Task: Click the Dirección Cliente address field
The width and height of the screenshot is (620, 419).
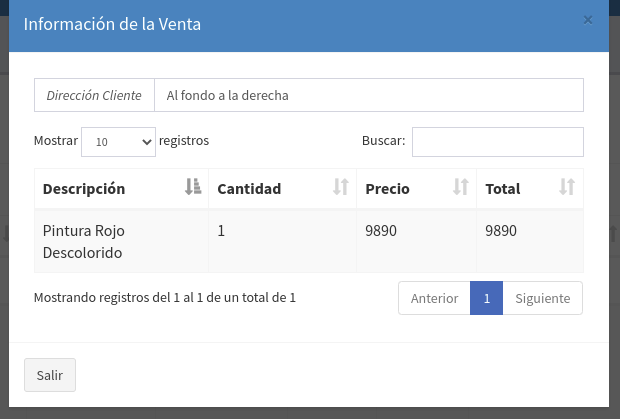Action: pos(368,96)
